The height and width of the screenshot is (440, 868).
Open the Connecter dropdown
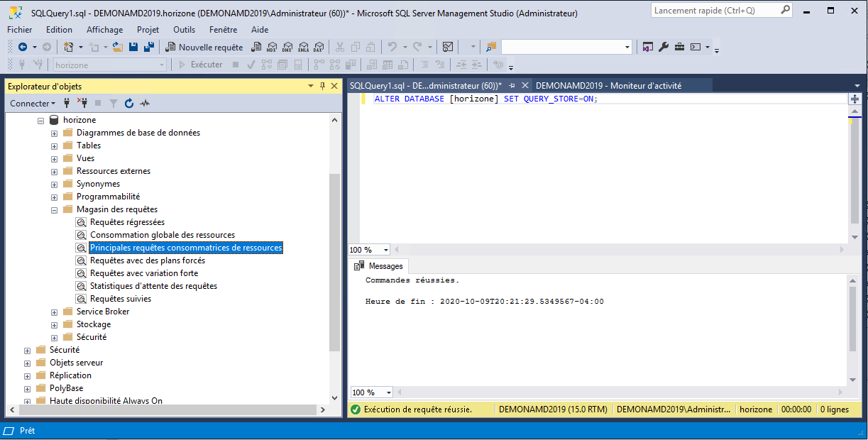pos(32,103)
